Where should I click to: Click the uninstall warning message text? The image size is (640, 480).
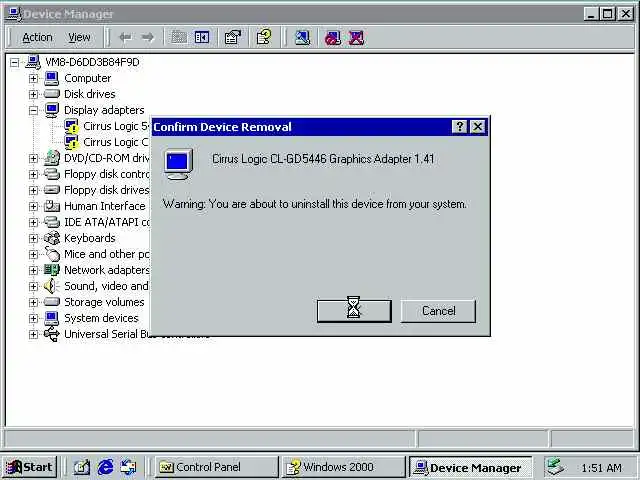[x=314, y=204]
